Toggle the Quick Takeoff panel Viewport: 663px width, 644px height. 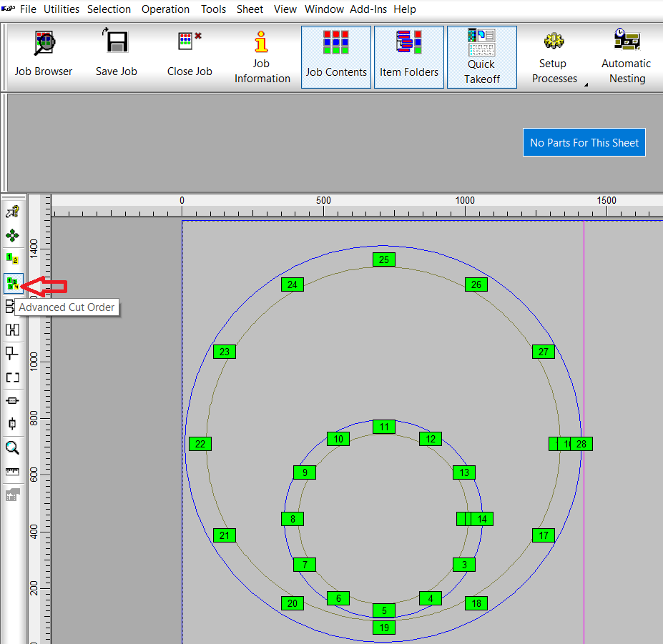coord(481,56)
